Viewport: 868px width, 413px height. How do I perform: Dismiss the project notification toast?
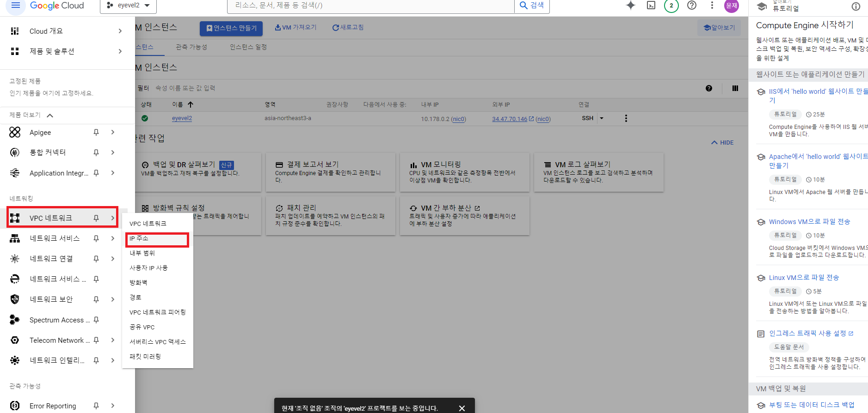(x=462, y=408)
